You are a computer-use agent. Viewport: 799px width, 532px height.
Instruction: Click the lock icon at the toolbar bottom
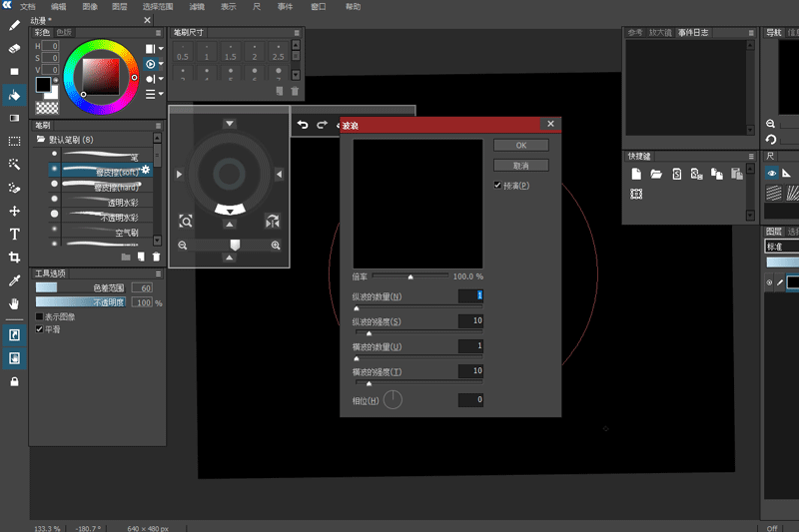(x=14, y=381)
